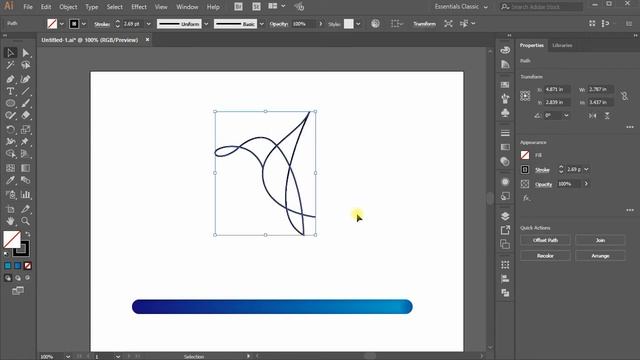Open rotation angle dropdown in Properties
Viewport: 640px width, 360px height.
click(x=566, y=116)
